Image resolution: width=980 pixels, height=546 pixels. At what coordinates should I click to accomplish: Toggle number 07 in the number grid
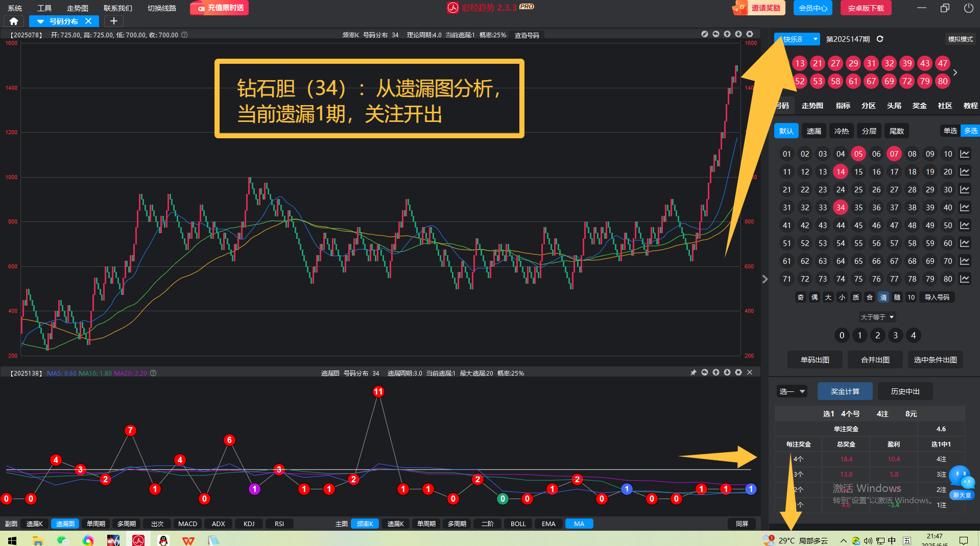tap(894, 154)
